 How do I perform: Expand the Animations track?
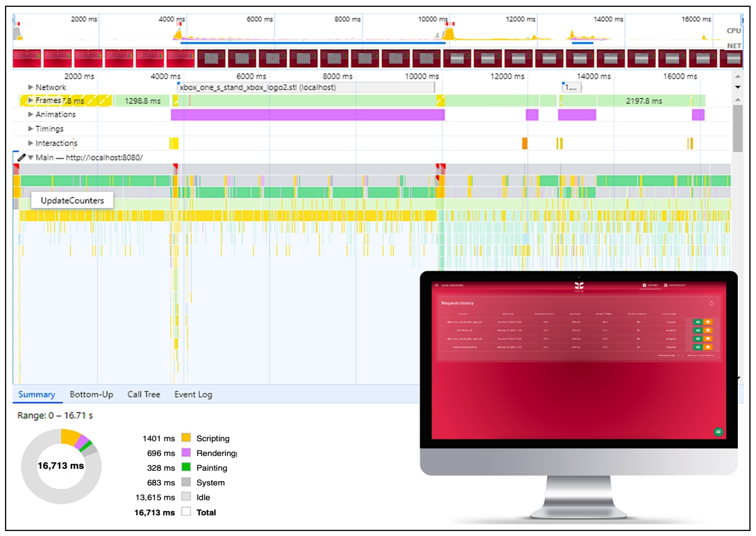pyautogui.click(x=30, y=114)
